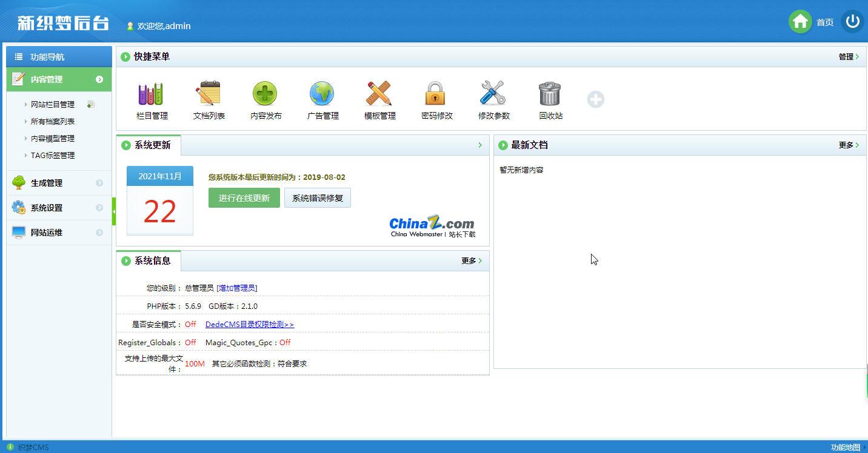Image resolution: width=868 pixels, height=453 pixels.
Task: Click the 内容管理 notepad icon in sidebar
Action: click(18, 79)
